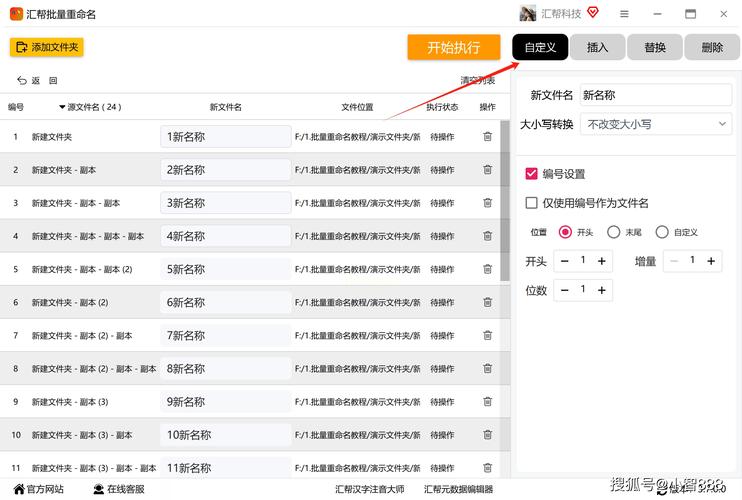
Task: Uncheck the 编号设置 checkbox
Action: point(532,174)
